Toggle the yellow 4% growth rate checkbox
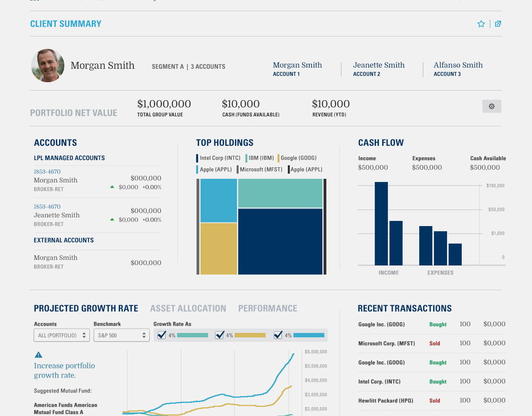 click(x=220, y=335)
